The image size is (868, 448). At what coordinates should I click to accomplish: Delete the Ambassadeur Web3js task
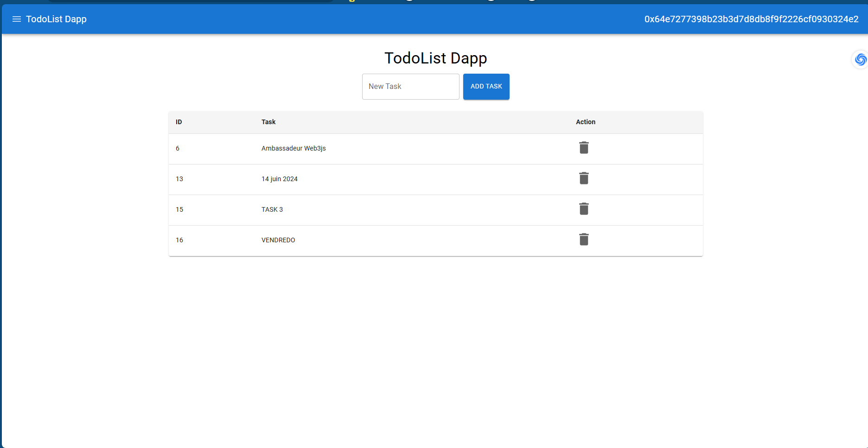[584, 148]
